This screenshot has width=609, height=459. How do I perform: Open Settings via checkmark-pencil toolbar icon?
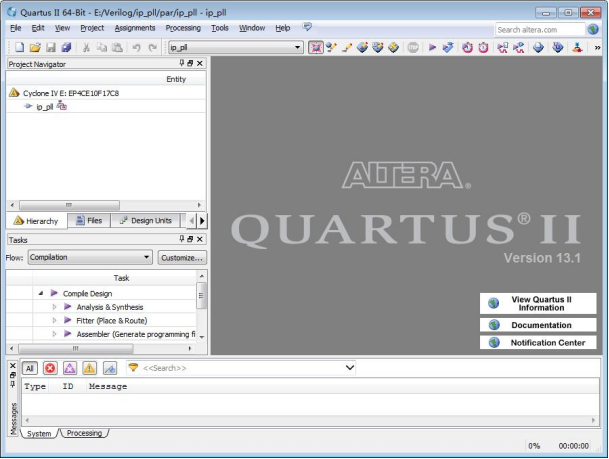point(331,47)
